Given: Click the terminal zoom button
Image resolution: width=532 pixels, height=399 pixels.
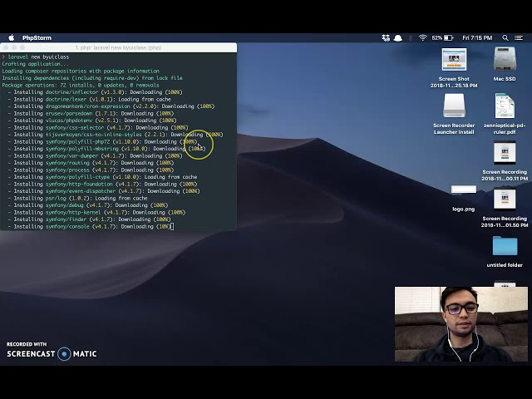Looking at the screenshot, I should [22, 47].
